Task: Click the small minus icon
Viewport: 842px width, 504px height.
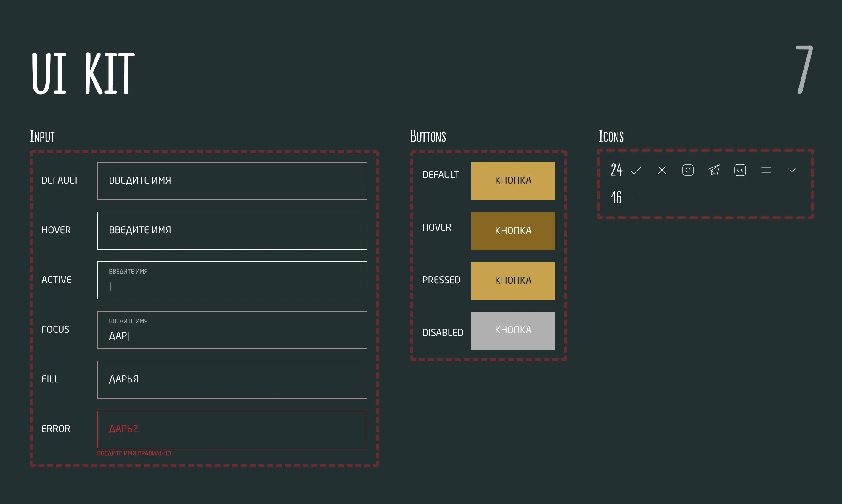Action: pyautogui.click(x=648, y=198)
